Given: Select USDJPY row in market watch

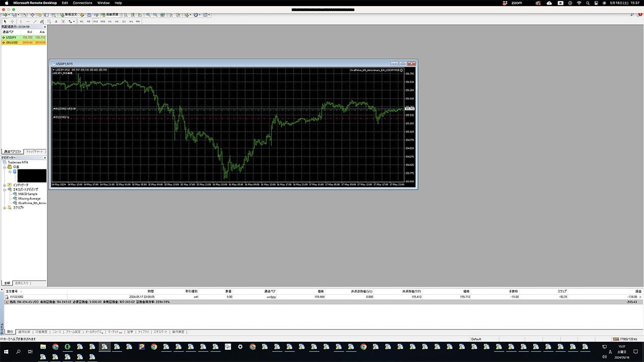Looking at the screenshot, I should (x=23, y=37).
